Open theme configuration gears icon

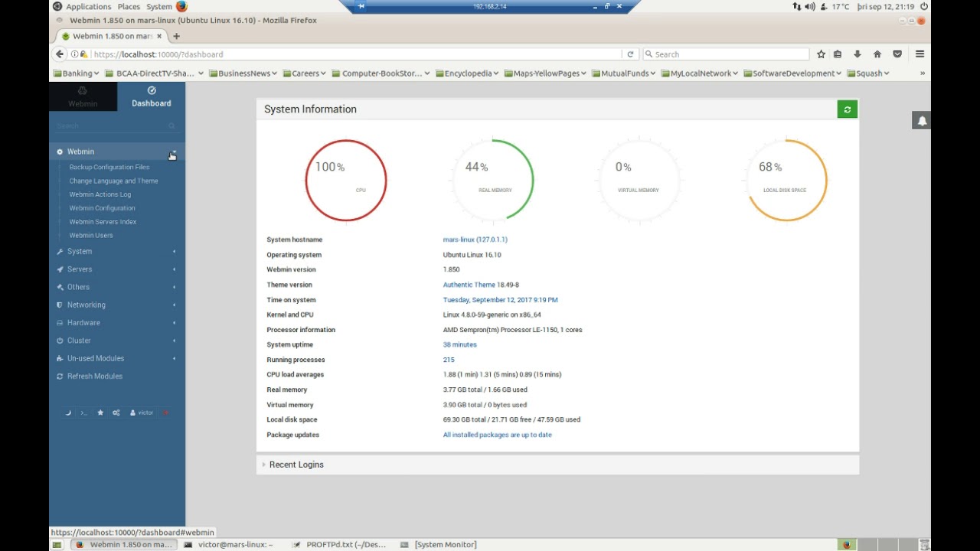point(116,412)
